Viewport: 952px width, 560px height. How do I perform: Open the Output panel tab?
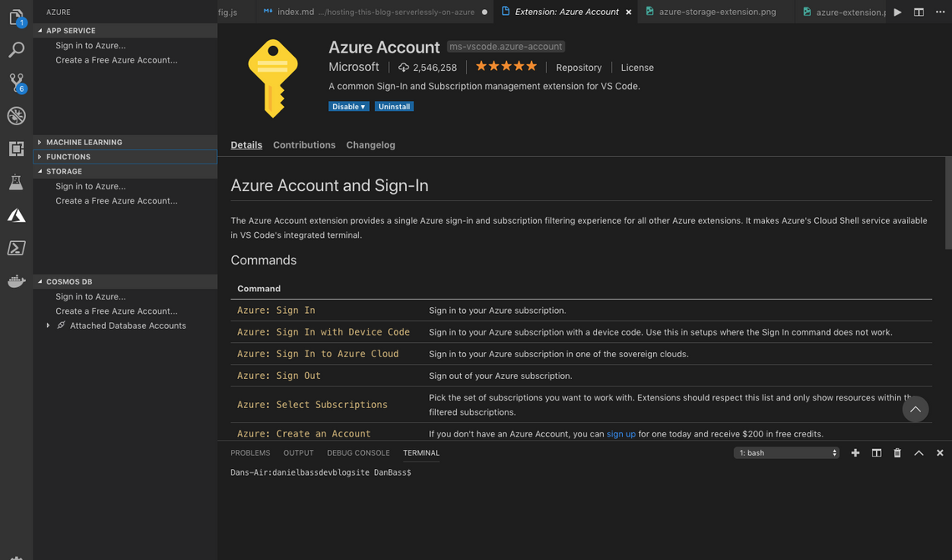click(298, 453)
